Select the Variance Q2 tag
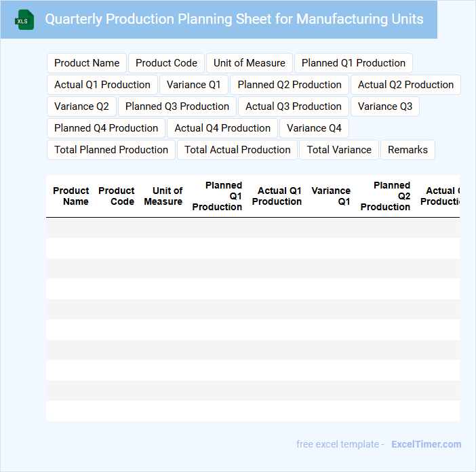The height and width of the screenshot is (472, 476). pyautogui.click(x=82, y=106)
